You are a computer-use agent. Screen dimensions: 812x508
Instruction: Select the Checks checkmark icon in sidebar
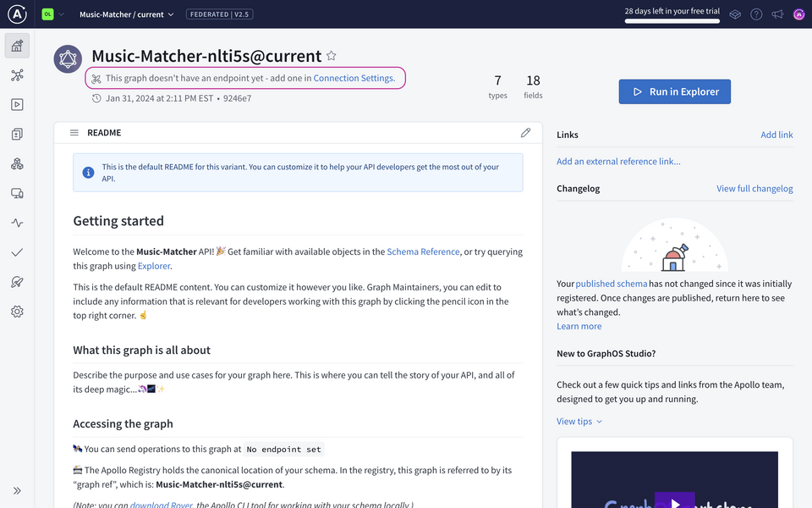click(x=17, y=251)
